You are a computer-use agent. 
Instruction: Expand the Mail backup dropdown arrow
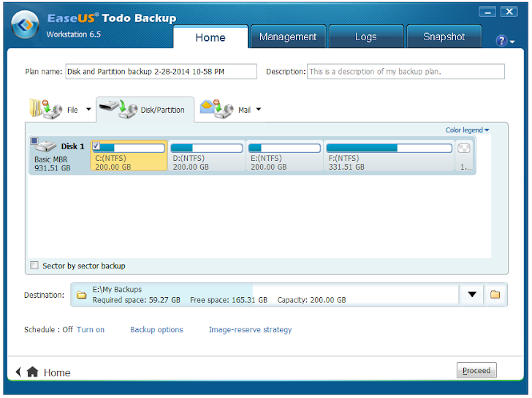click(259, 109)
